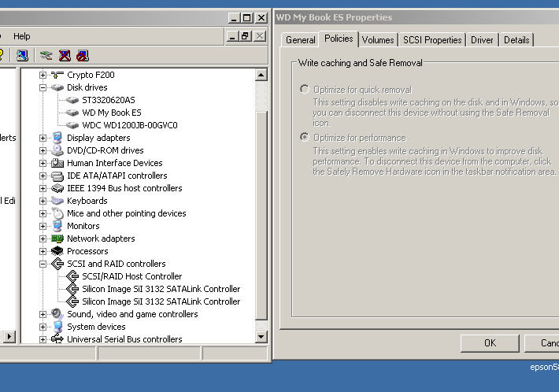
Task: Click the SCSI/RAID Host Controller icon
Action: point(72,276)
